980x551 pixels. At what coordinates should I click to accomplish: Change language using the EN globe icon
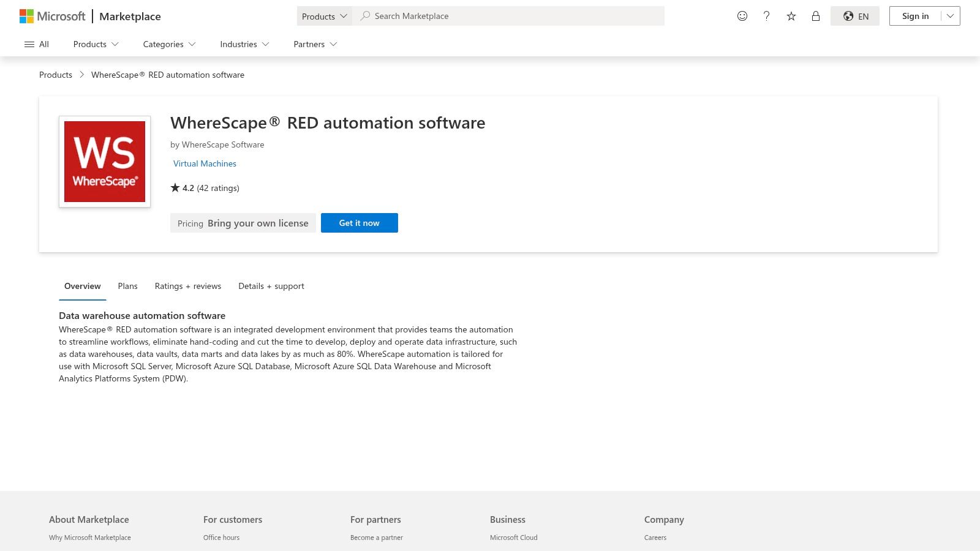click(x=854, y=16)
